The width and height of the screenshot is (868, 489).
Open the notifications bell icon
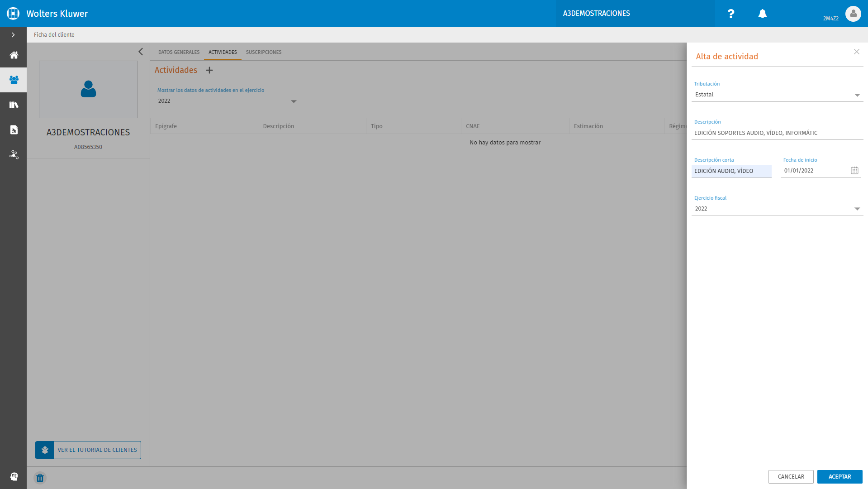(763, 14)
